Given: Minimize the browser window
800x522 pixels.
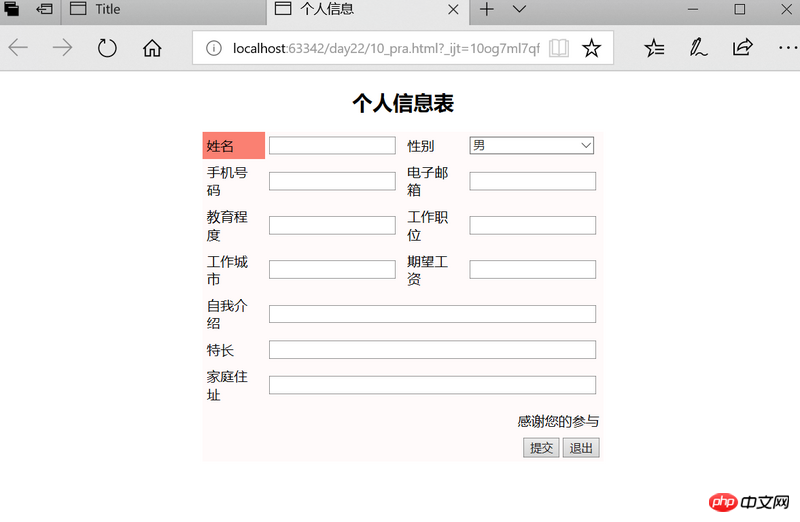Looking at the screenshot, I should (x=693, y=9).
